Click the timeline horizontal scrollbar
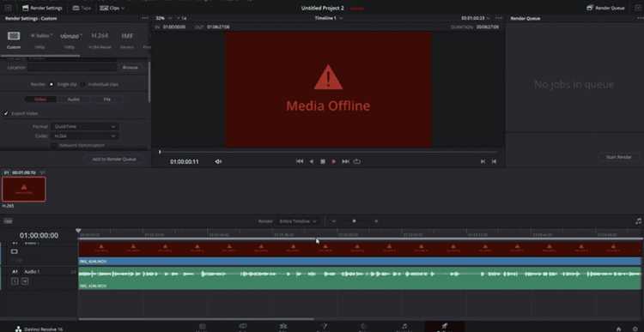Screen dimensions: 644x332 [197, 319]
